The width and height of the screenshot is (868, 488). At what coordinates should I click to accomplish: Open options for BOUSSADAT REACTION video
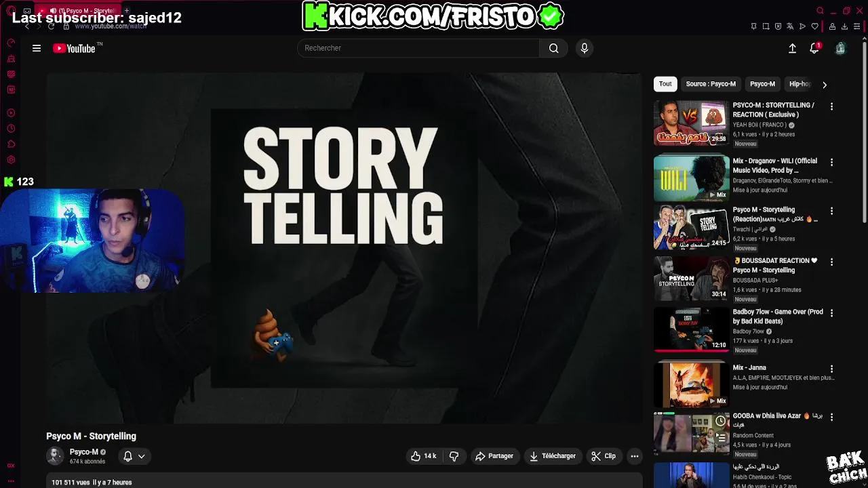[x=831, y=262]
